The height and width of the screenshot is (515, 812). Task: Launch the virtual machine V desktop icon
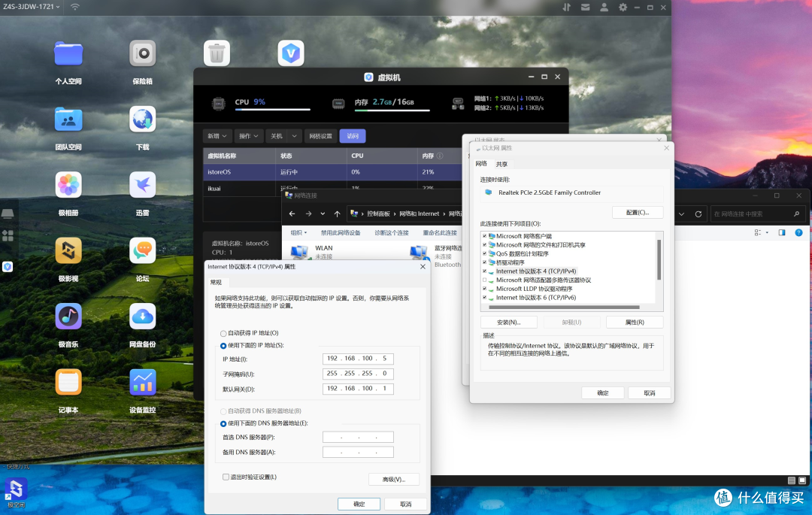coord(290,53)
